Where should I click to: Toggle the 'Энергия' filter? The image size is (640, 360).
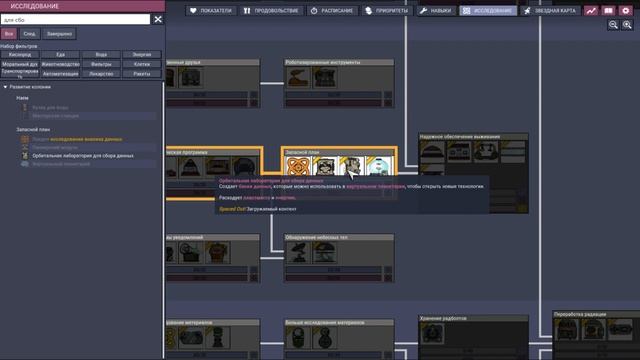point(142,54)
